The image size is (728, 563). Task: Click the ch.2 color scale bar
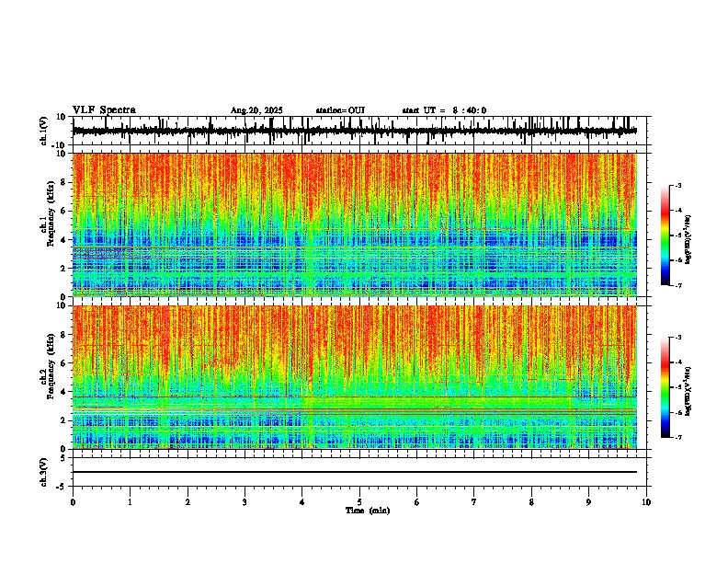pyautogui.click(x=665, y=387)
